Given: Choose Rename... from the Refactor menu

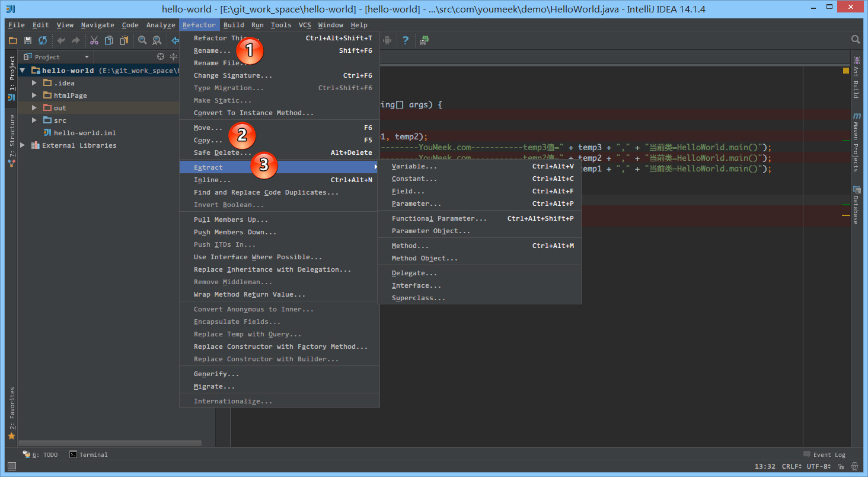Looking at the screenshot, I should point(212,50).
